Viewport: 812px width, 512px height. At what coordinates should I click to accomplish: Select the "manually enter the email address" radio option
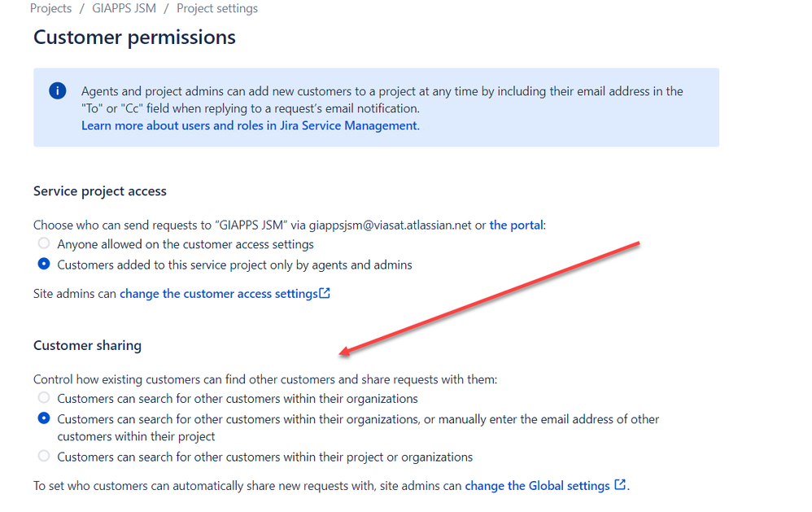(44, 419)
